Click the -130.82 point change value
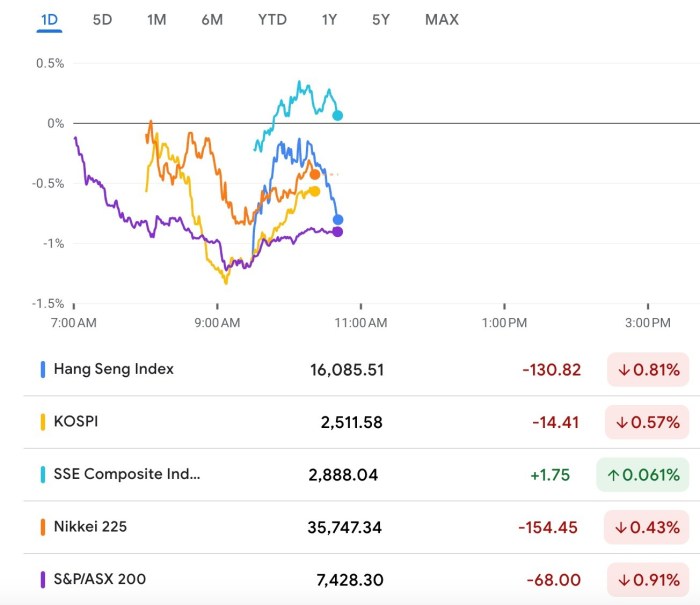The image size is (700, 605). (552, 370)
